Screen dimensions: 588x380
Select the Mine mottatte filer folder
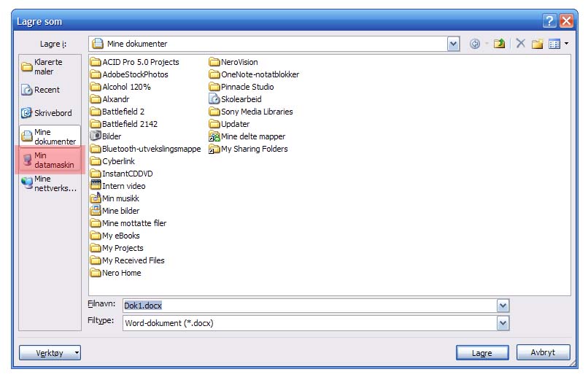[x=128, y=223]
